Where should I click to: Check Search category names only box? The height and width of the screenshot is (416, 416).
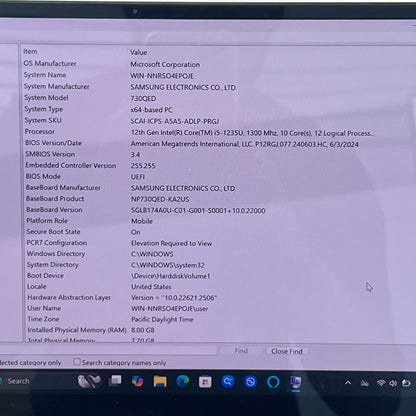77,362
